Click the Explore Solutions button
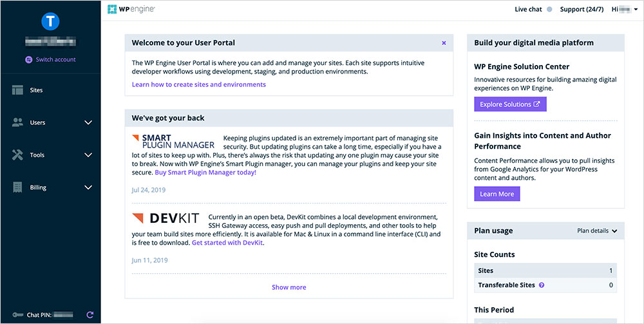The image size is (644, 324). pos(510,104)
